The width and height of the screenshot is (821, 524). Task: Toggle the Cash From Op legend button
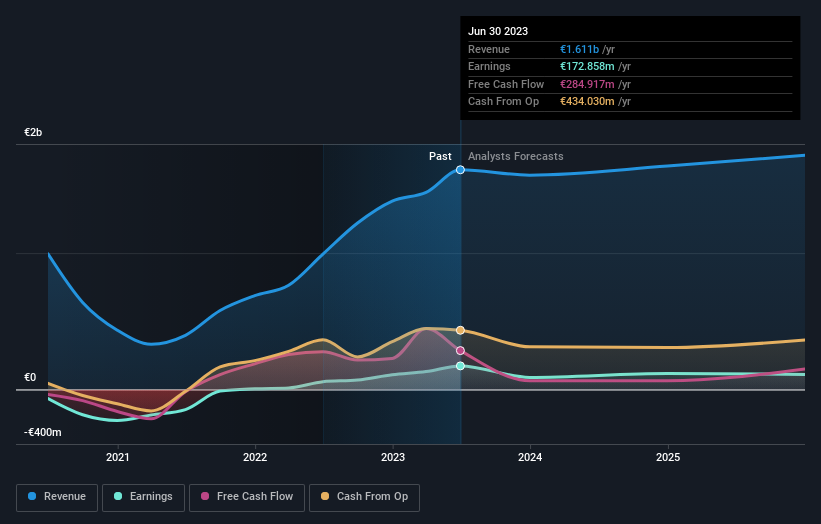coord(364,497)
